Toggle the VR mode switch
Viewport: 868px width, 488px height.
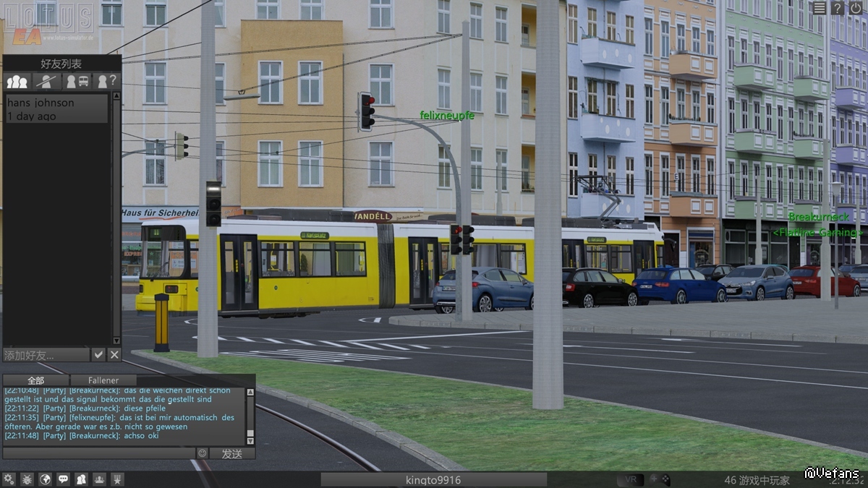(x=630, y=480)
